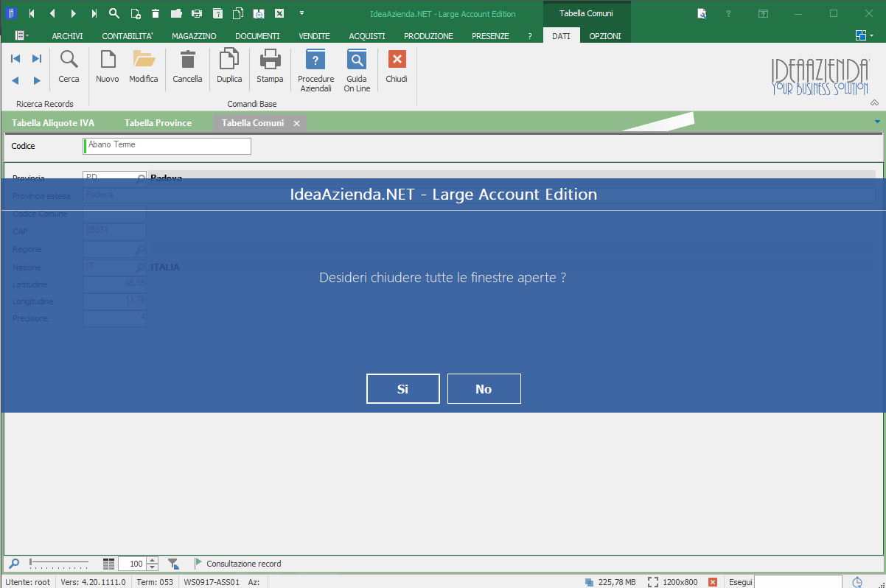Click the Esegui input field in the status bar
Viewport: 886px width, 588px height.
tap(798, 581)
